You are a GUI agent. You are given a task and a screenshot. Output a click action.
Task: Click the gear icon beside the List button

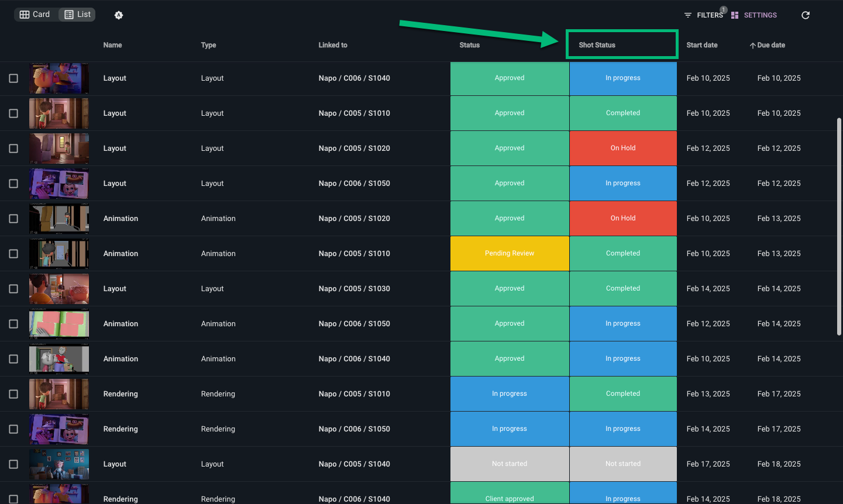coord(119,15)
